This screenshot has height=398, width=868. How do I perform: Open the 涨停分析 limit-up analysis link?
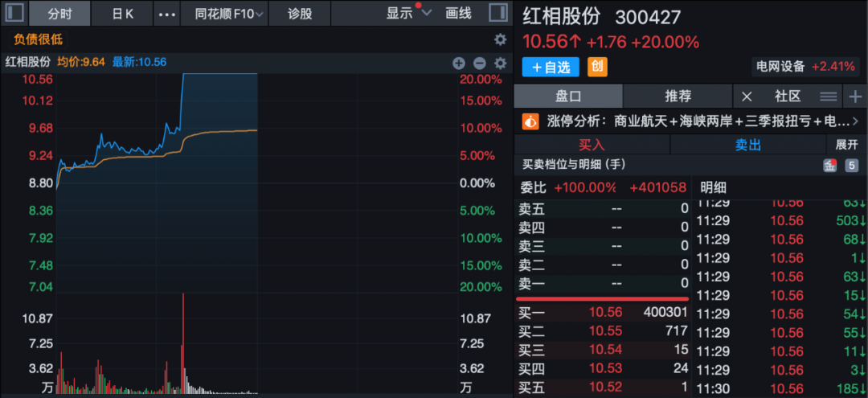[x=691, y=121]
